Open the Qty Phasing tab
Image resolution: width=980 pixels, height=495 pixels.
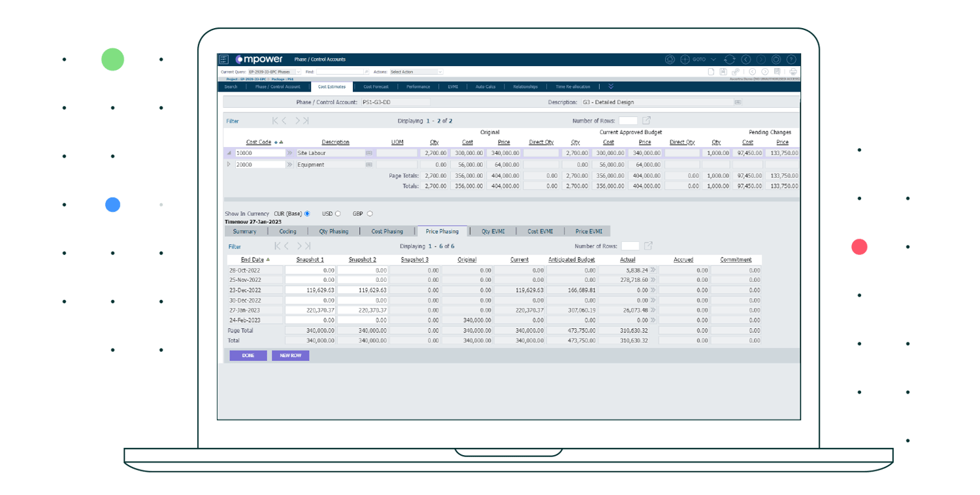pyautogui.click(x=334, y=231)
